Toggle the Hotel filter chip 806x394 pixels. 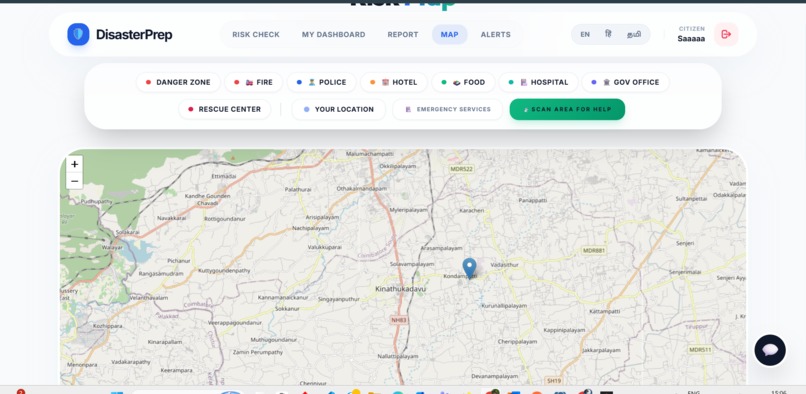coord(394,82)
